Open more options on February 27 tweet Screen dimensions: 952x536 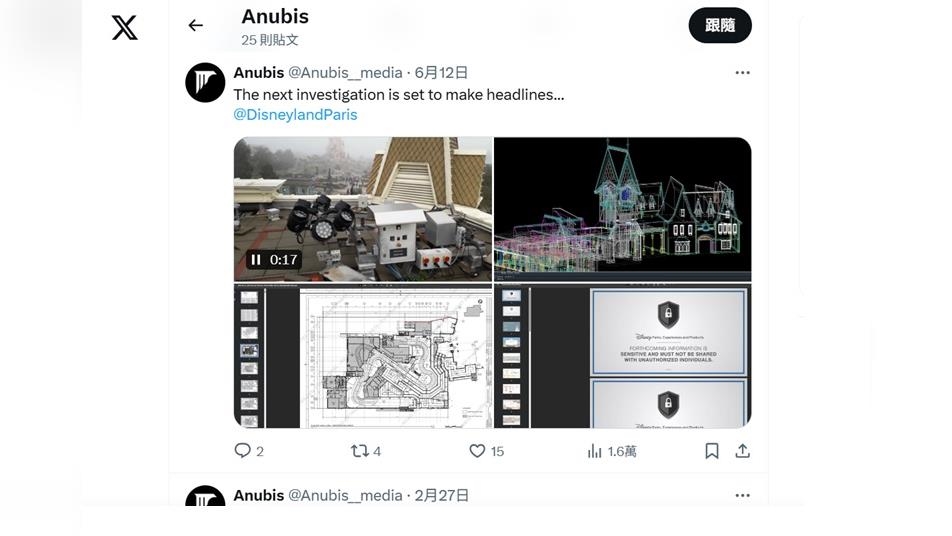(742, 495)
